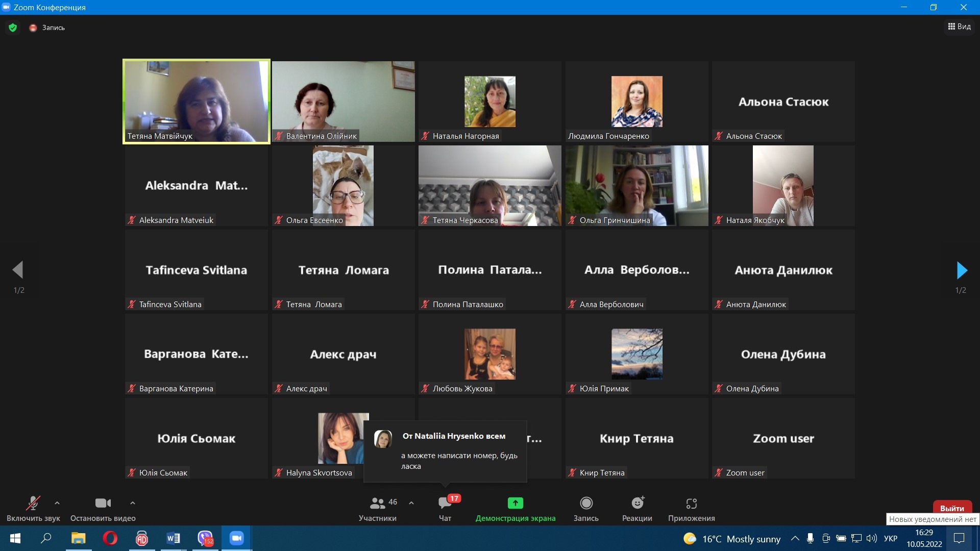Expand the video options arrow beside camera
This screenshot has height=551, width=980.
click(x=133, y=503)
